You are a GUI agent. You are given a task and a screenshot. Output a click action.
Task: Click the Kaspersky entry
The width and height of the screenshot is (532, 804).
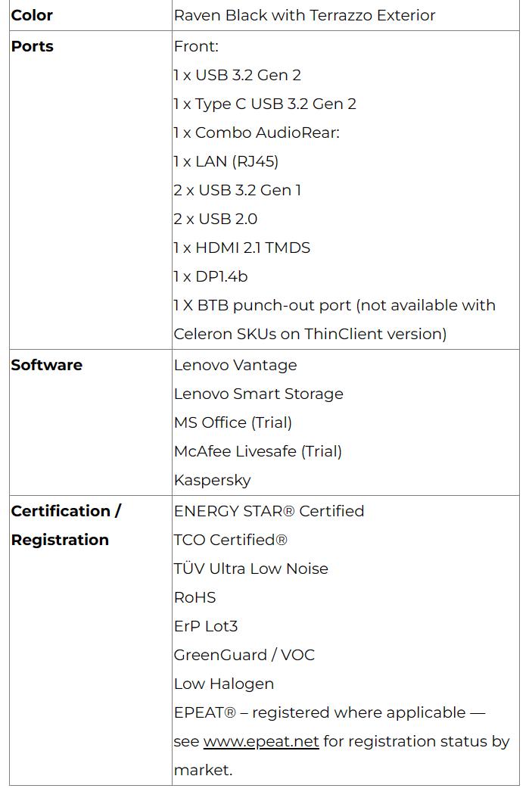pos(212,481)
